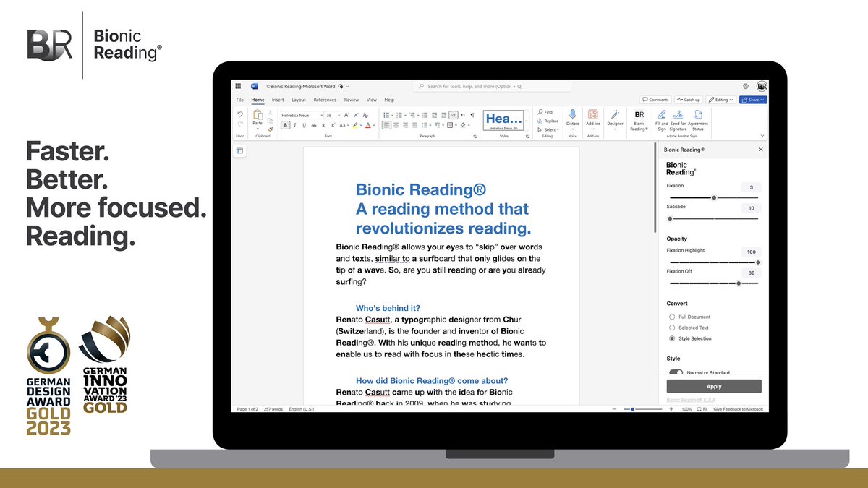Center align the text
Image resolution: width=868 pixels, height=488 pixels.
tap(396, 124)
